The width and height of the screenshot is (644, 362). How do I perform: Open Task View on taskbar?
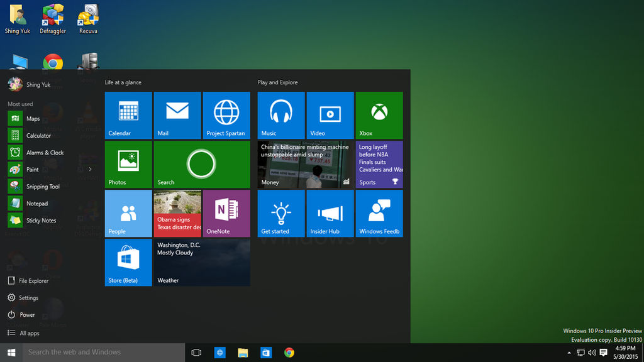[196, 353]
